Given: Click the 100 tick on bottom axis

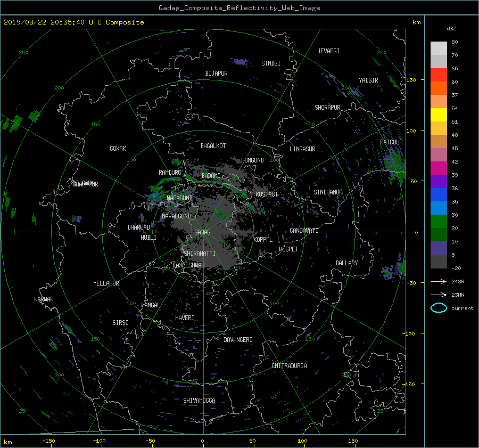Looking at the screenshot, I should point(302,441).
